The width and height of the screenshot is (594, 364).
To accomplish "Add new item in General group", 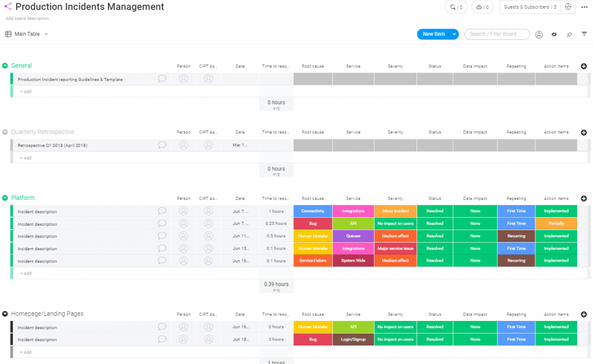I will [x=26, y=91].
